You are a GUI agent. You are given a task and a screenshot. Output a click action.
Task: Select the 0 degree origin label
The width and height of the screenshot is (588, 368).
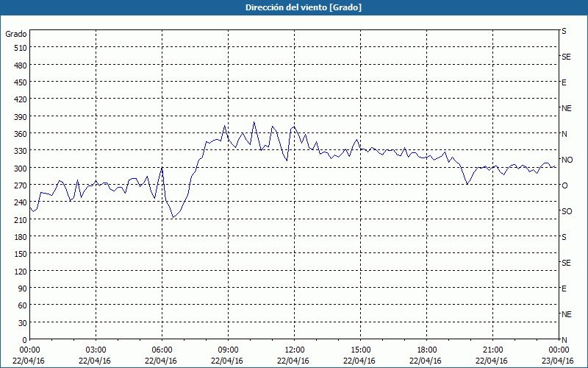(x=25, y=340)
